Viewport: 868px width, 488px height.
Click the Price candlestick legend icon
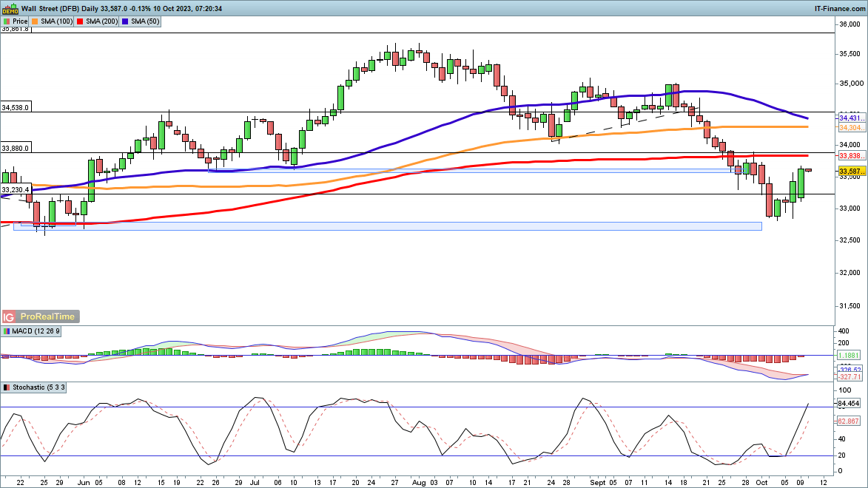click(7, 22)
